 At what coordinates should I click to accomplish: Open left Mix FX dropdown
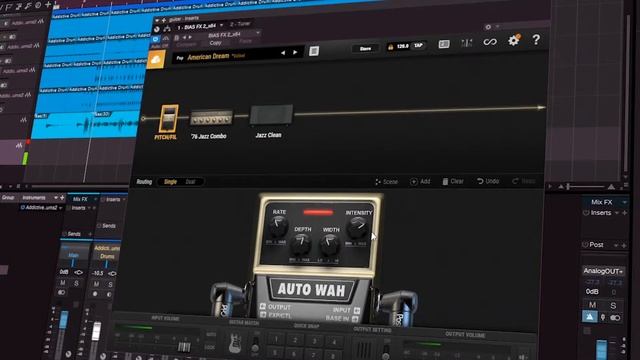[96, 199]
